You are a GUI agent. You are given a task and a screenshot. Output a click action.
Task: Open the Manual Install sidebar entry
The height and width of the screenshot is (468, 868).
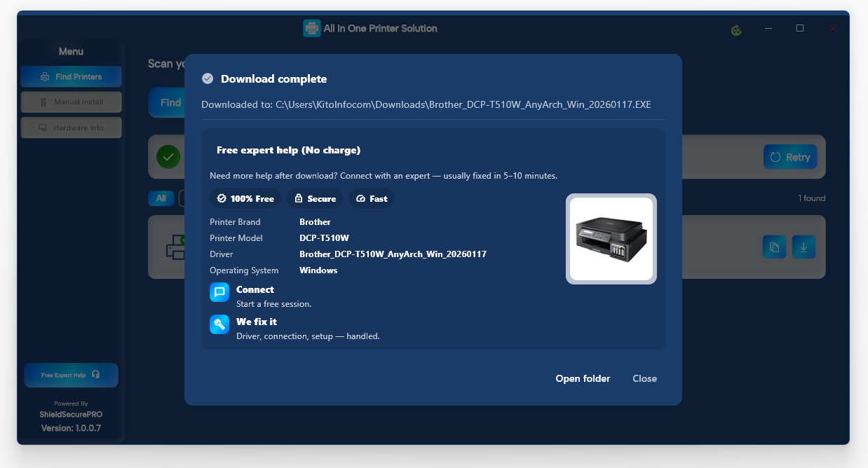pyautogui.click(x=71, y=102)
